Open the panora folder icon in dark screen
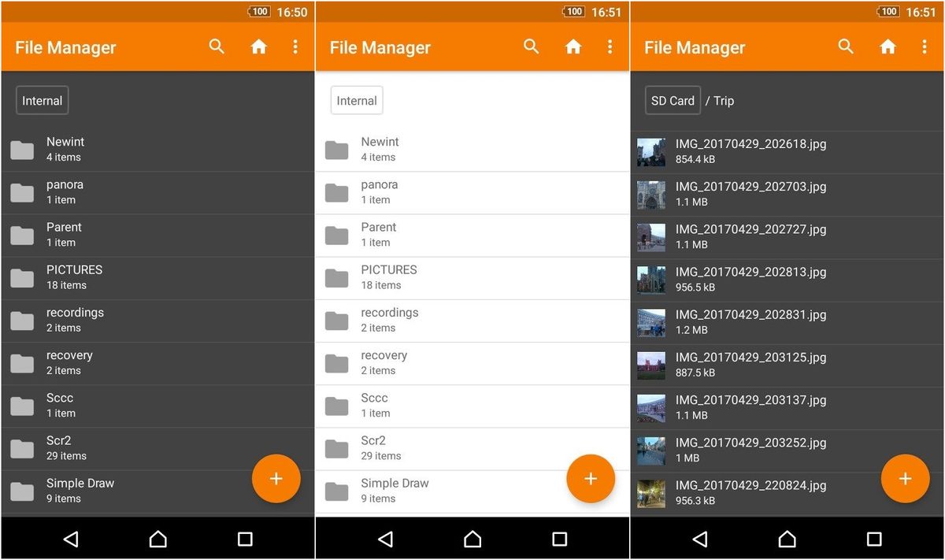945x560 pixels. [x=22, y=192]
